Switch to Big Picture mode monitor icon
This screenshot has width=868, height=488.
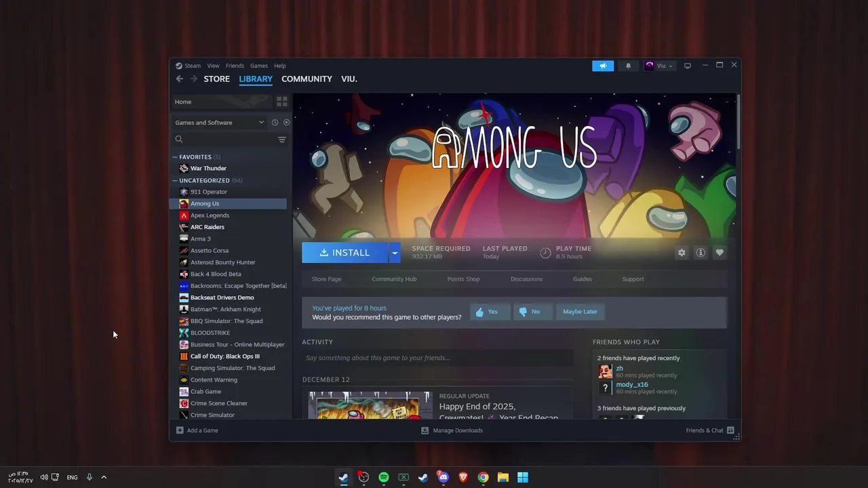(688, 66)
